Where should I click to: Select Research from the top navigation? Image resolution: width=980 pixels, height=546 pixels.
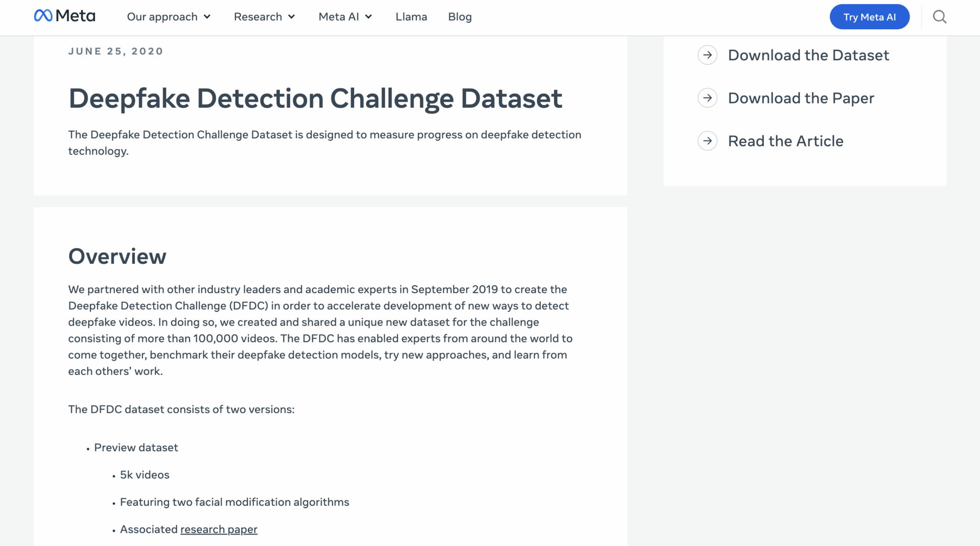(x=257, y=17)
